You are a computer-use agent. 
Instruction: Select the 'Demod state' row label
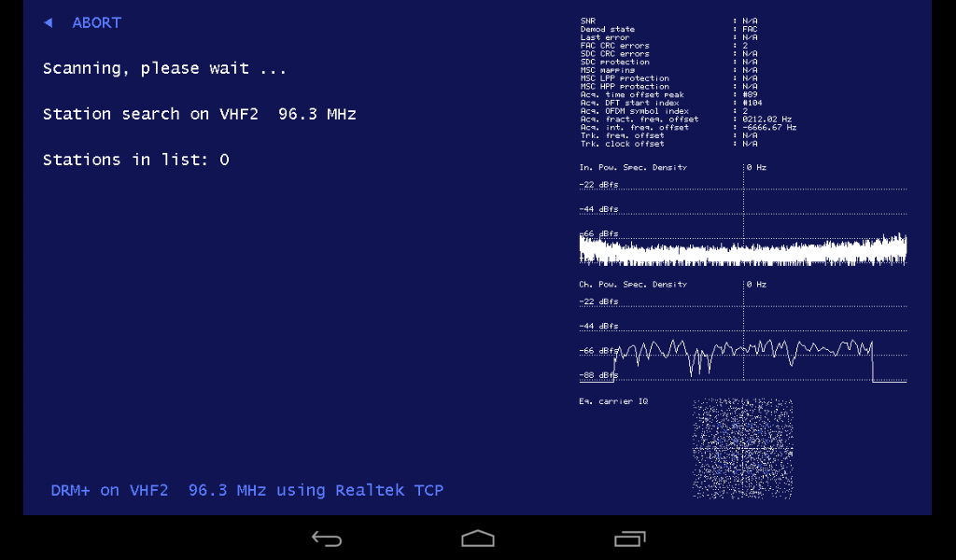click(x=607, y=29)
